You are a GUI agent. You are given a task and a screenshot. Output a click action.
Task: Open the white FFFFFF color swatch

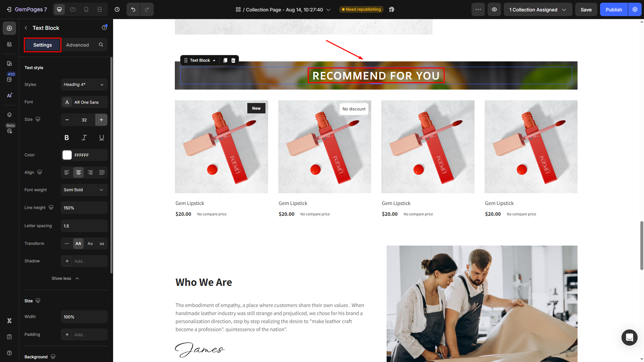point(67,155)
